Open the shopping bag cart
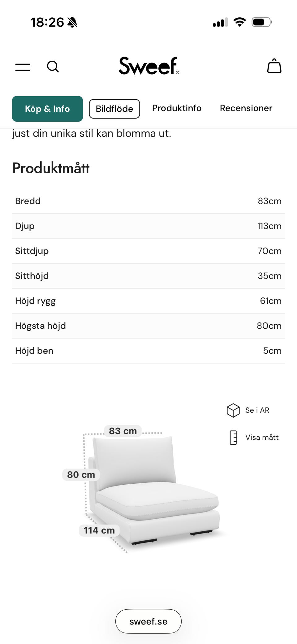This screenshot has width=297, height=644. tap(274, 66)
